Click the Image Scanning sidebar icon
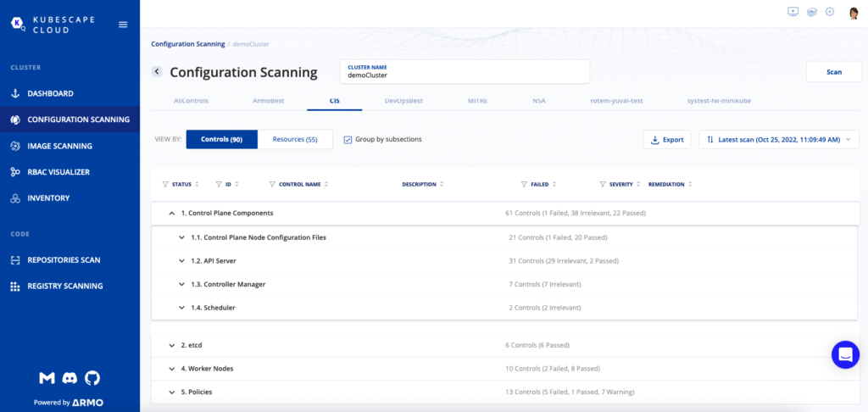The width and height of the screenshot is (868, 412). [15, 146]
